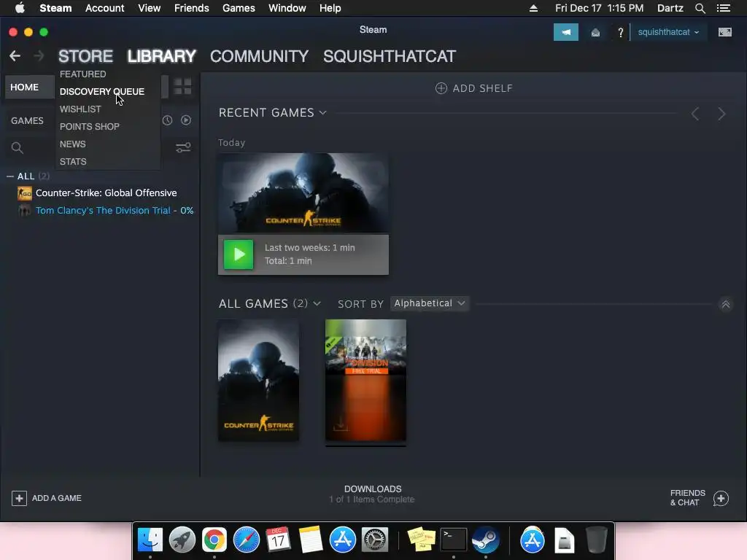The height and width of the screenshot is (560, 747).
Task: Click the back navigation arrow
Action: coord(15,56)
